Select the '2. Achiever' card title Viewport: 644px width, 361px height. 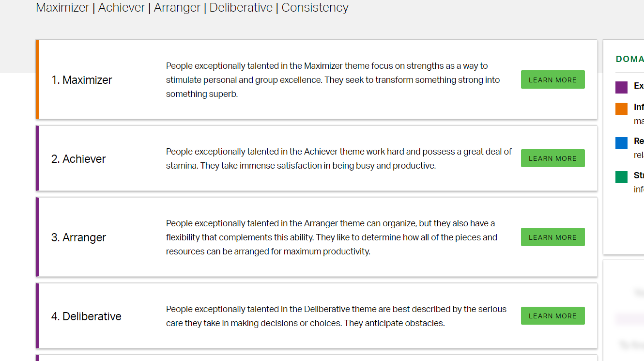point(78,159)
